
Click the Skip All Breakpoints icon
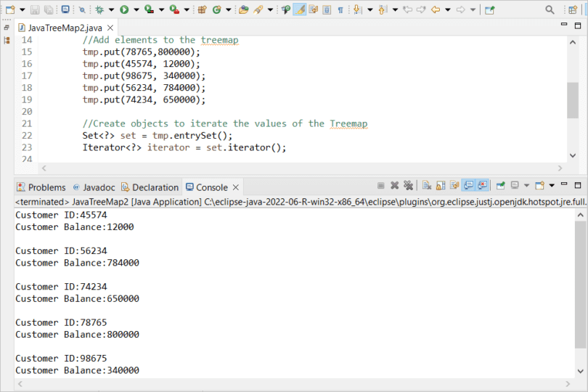(82, 9)
